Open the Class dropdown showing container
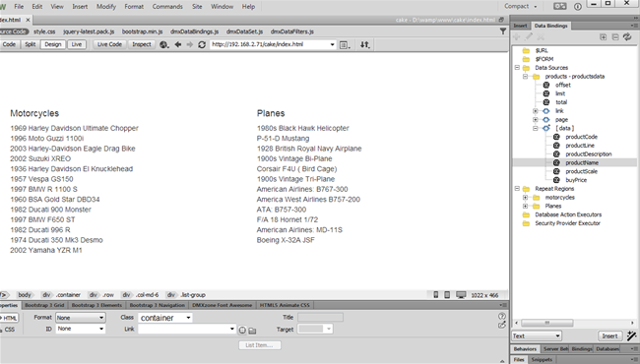This screenshot has height=364, width=640. coord(165,318)
